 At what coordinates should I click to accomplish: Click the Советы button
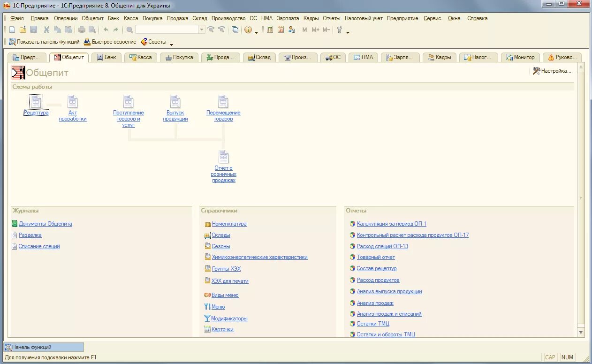[154, 42]
